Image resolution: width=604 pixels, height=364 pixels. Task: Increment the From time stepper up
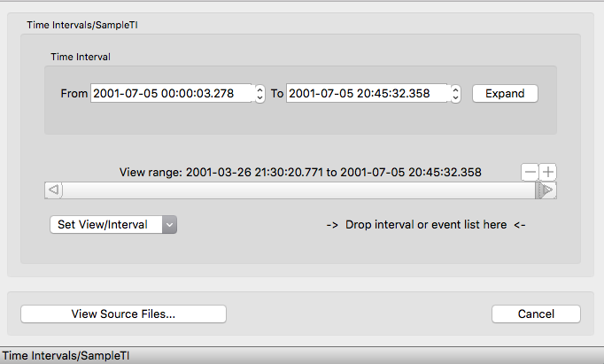point(259,89)
